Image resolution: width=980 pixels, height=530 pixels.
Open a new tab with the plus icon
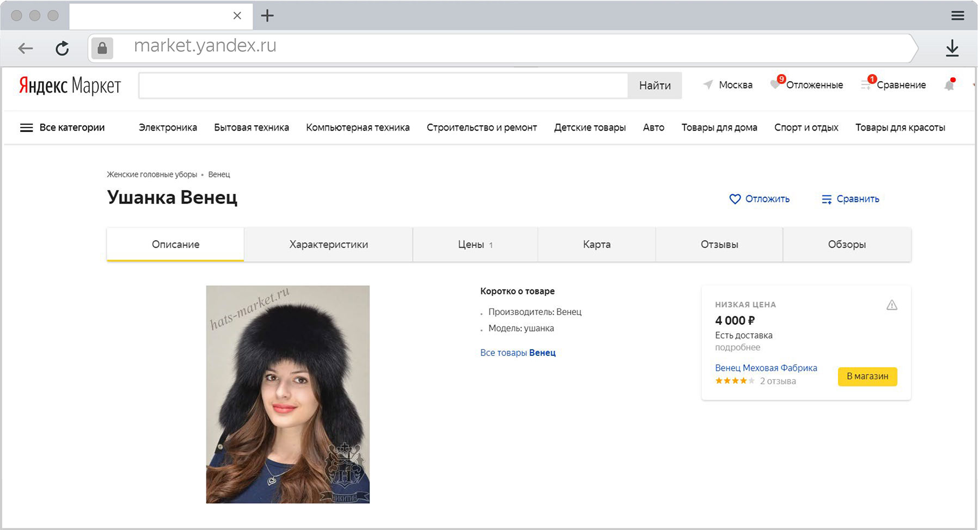pyautogui.click(x=267, y=15)
